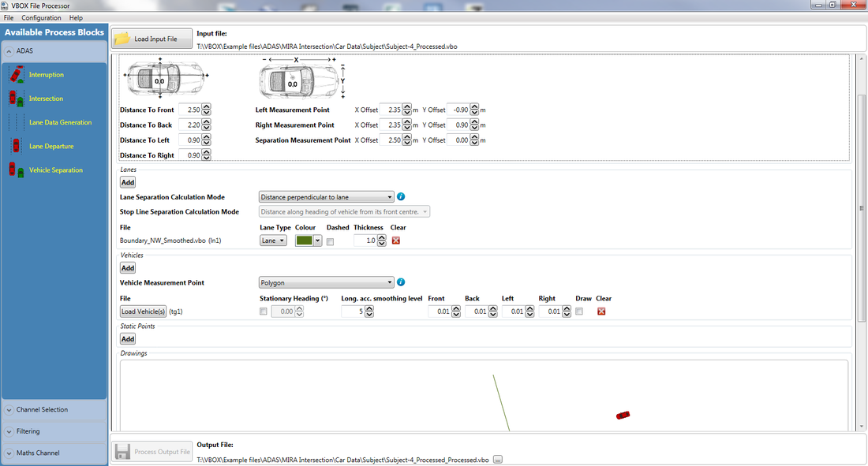The height and width of the screenshot is (466, 868).
Task: Open Stop Line Separation Calculation Mode dropdown
Action: click(x=344, y=212)
